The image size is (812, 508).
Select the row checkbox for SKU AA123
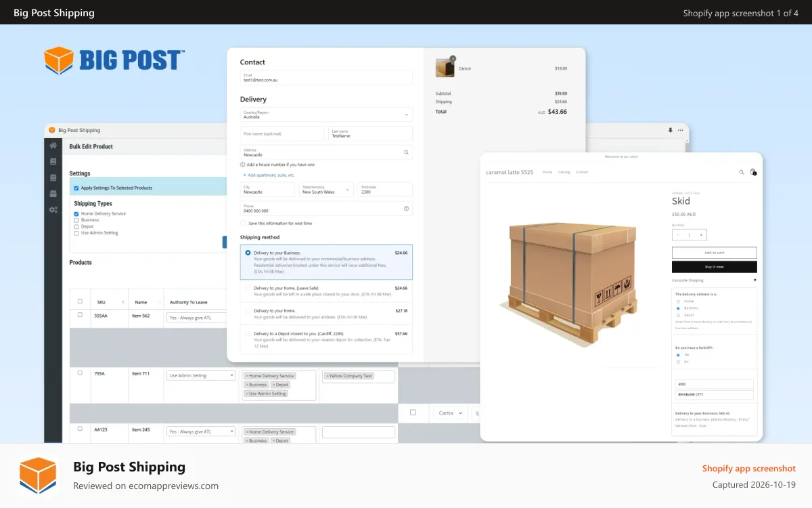click(80, 429)
